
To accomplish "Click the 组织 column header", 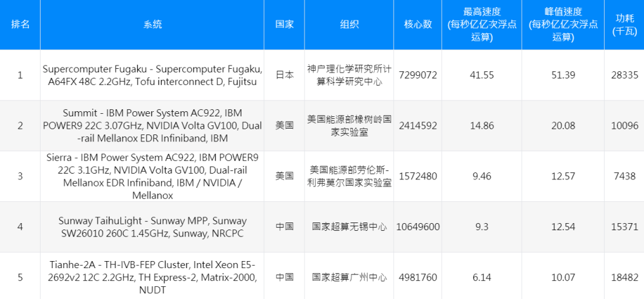I will coord(350,24).
